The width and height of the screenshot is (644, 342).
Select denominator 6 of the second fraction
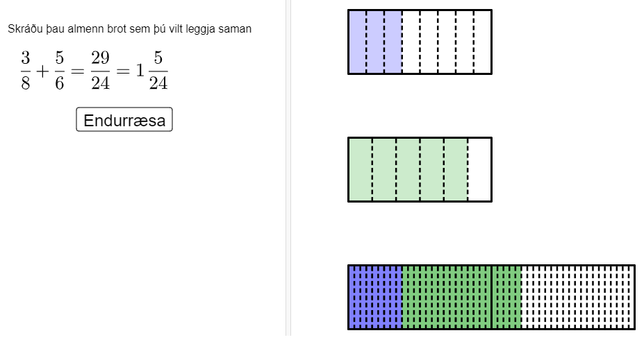60,83
